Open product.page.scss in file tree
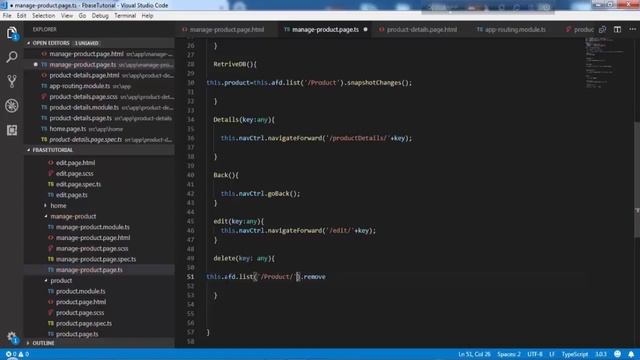Image resolution: width=640 pixels, height=360 pixels. (x=100, y=313)
